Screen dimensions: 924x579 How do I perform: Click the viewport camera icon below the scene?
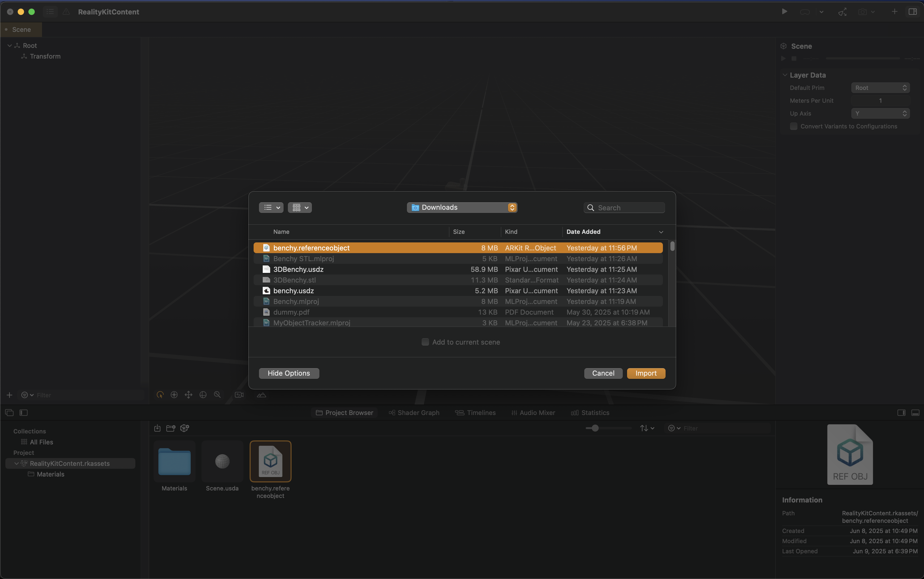coord(239,395)
